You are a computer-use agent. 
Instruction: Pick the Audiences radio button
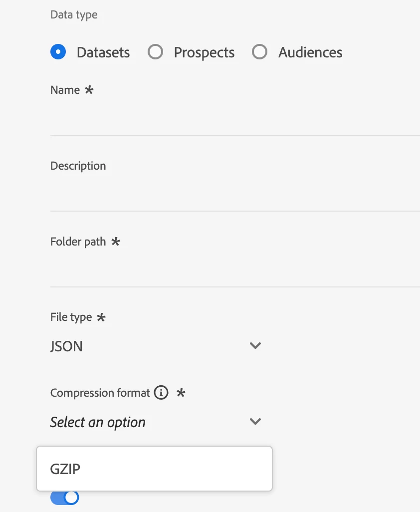click(x=259, y=52)
